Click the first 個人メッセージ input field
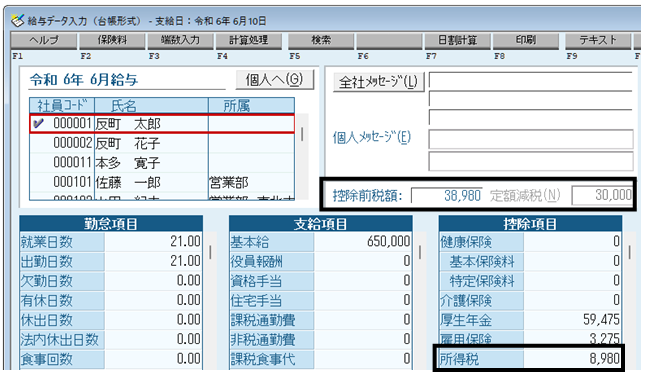Image resolution: width=650 pixels, height=378 pixels. click(531, 139)
